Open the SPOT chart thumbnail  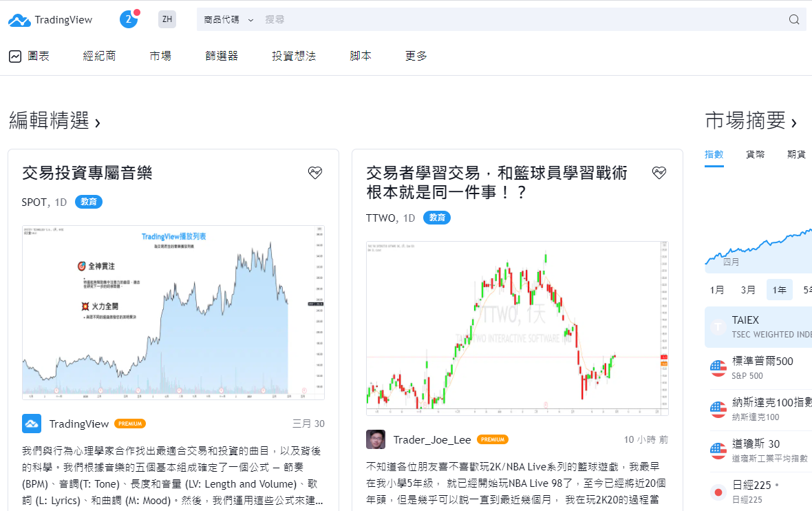coord(173,313)
